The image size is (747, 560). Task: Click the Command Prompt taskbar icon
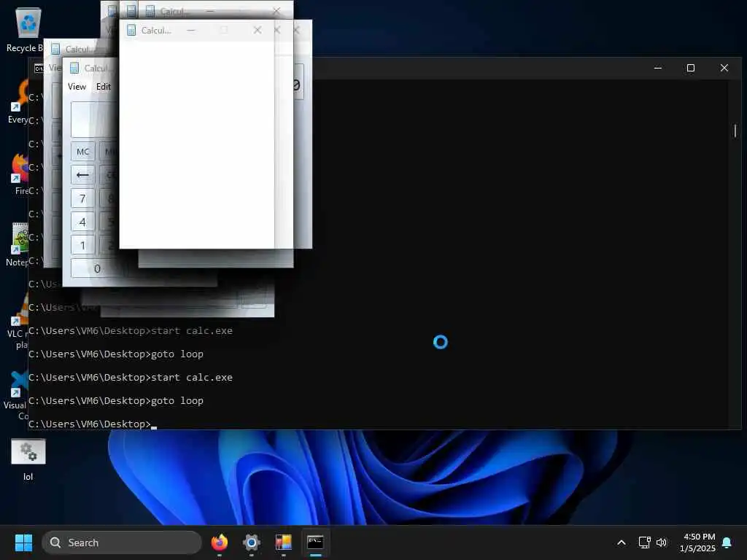[x=315, y=542]
